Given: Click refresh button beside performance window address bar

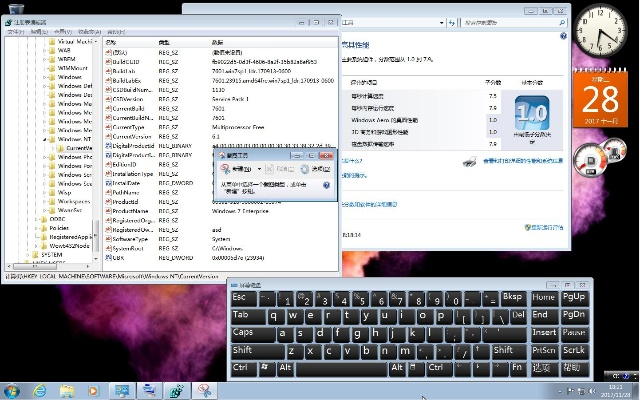Looking at the screenshot, I should [451, 23].
